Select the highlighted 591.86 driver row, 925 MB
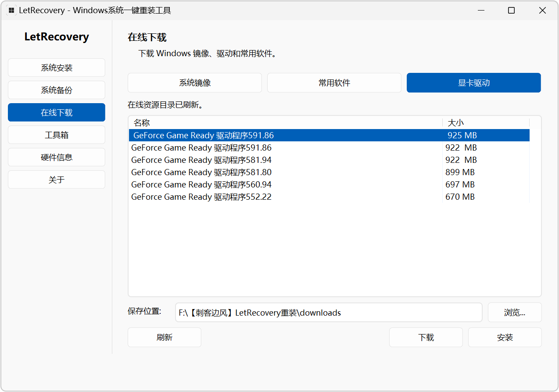 coord(329,135)
